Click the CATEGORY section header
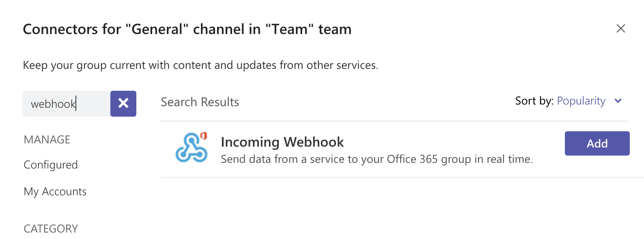644x239 pixels. (51, 229)
